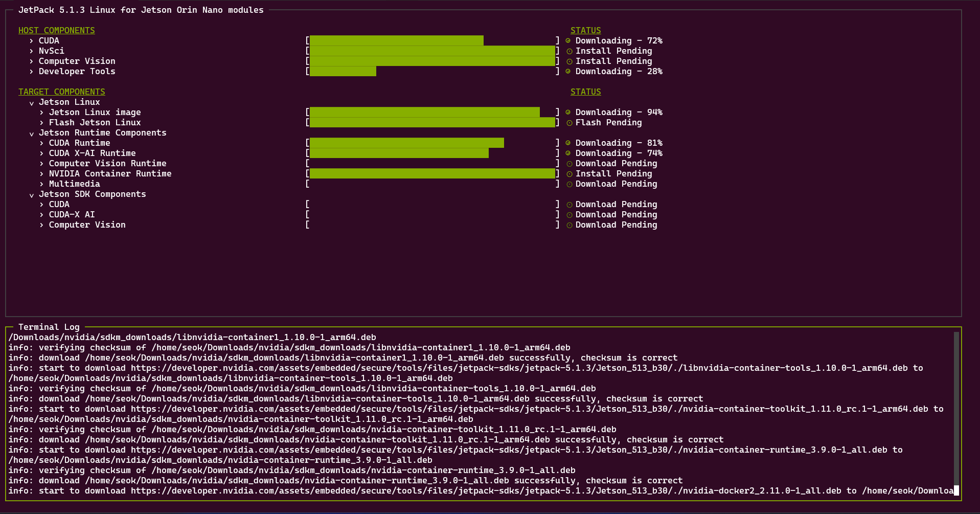The height and width of the screenshot is (514, 980).
Task: Click the target section STATUS heading
Action: (586, 92)
